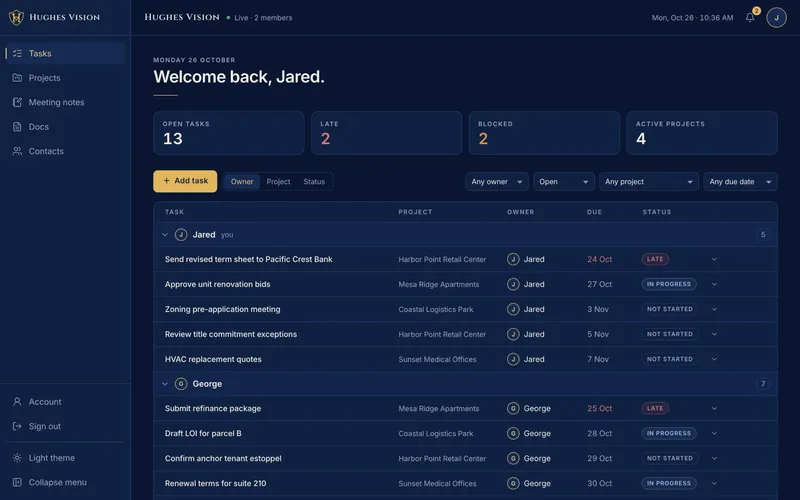Click Sunset Medical Offices on Renewal terms row
This screenshot has height=500, width=800.
tap(437, 483)
